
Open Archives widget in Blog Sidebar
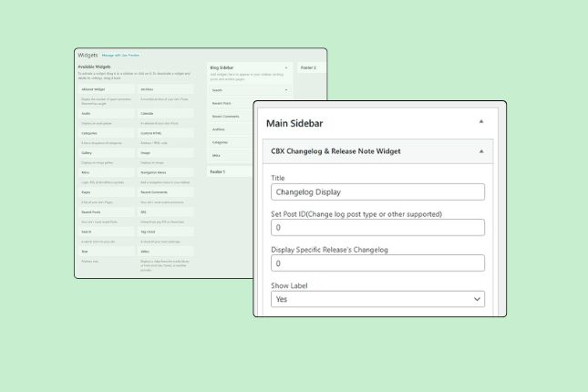coord(231,129)
